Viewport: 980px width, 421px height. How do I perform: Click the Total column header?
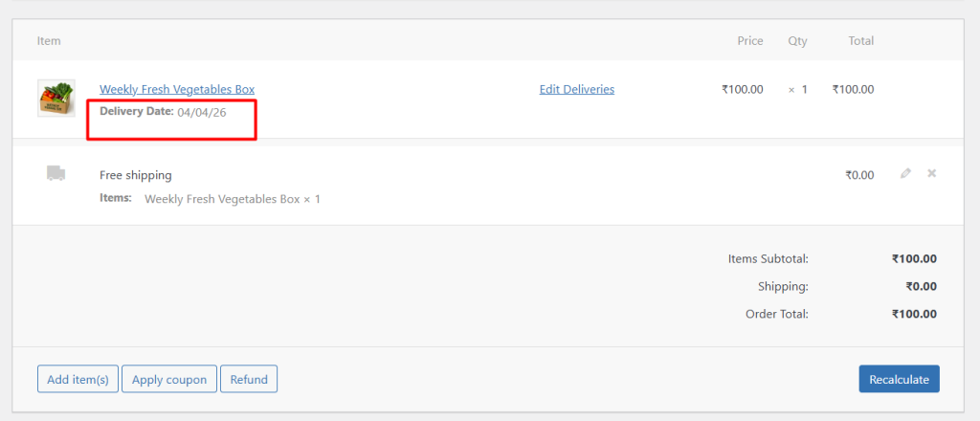860,41
